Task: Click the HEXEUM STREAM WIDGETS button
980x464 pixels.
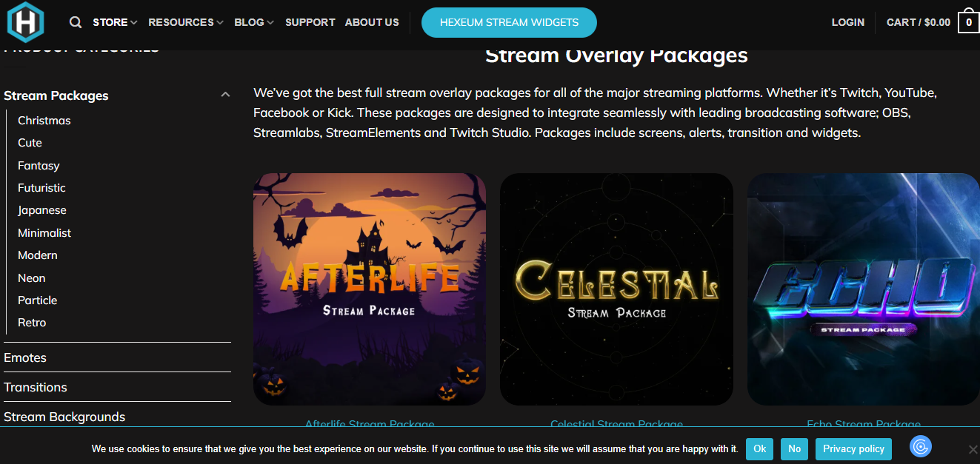Action: pos(509,22)
